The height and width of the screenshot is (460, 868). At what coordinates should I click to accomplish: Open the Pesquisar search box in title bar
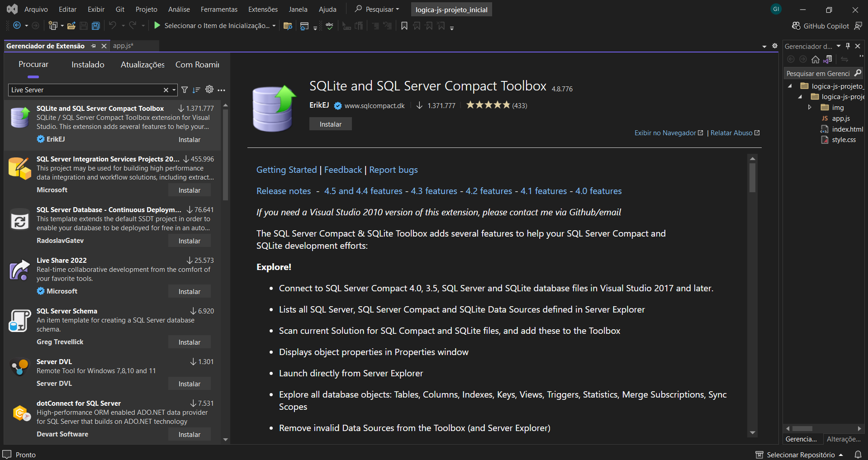click(x=377, y=9)
